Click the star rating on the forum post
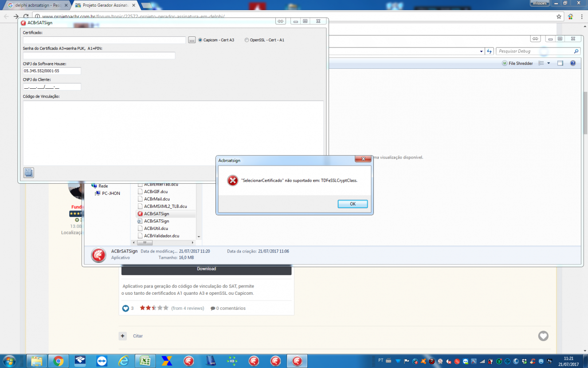The height and width of the screenshot is (368, 588). [154, 308]
